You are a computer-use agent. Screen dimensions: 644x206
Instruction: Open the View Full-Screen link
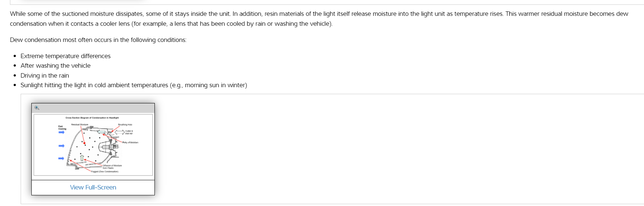(93, 187)
